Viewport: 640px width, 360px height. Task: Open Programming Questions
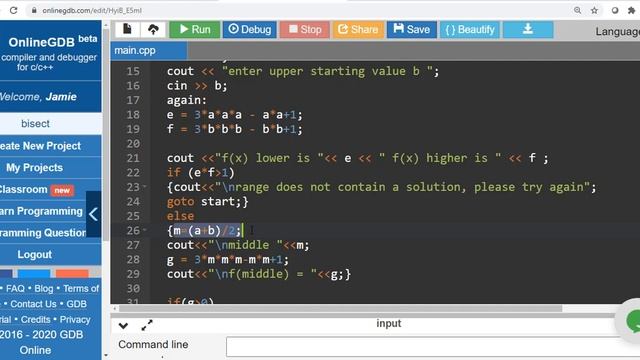click(43, 233)
